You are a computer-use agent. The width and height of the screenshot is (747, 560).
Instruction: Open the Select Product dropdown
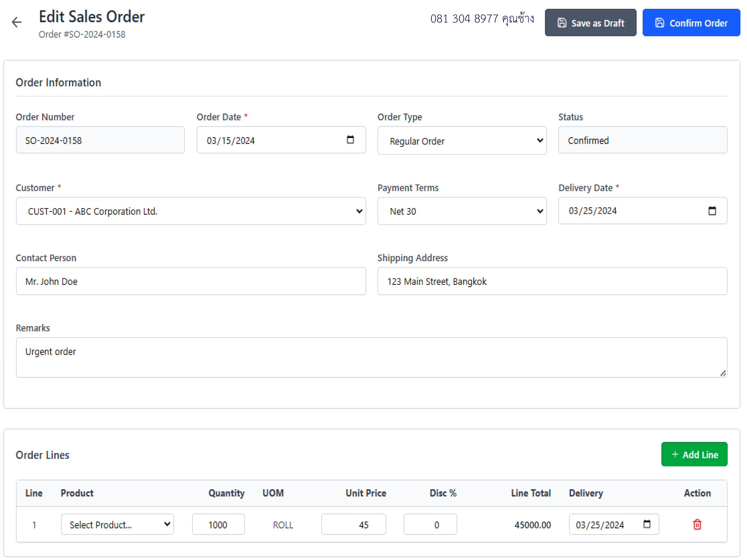[117, 524]
